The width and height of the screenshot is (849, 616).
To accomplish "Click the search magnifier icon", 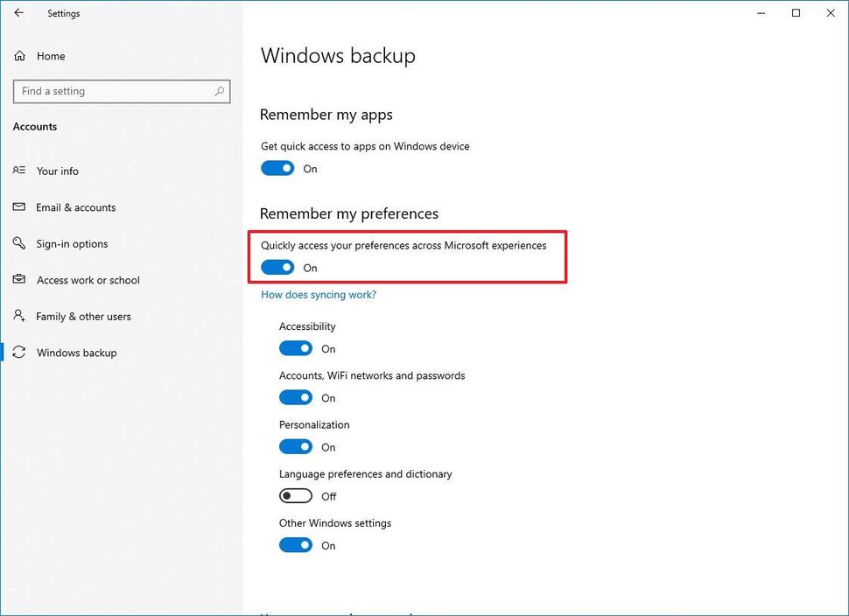I will point(220,91).
